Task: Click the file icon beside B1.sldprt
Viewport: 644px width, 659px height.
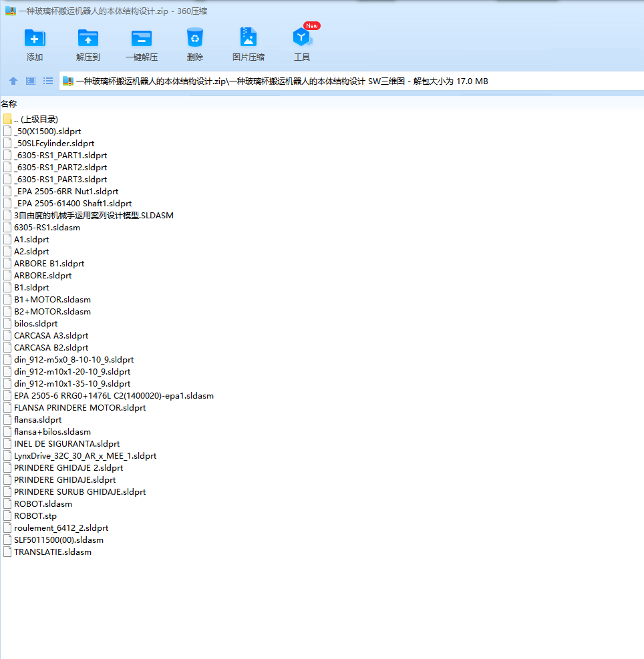Action: coord(7,288)
